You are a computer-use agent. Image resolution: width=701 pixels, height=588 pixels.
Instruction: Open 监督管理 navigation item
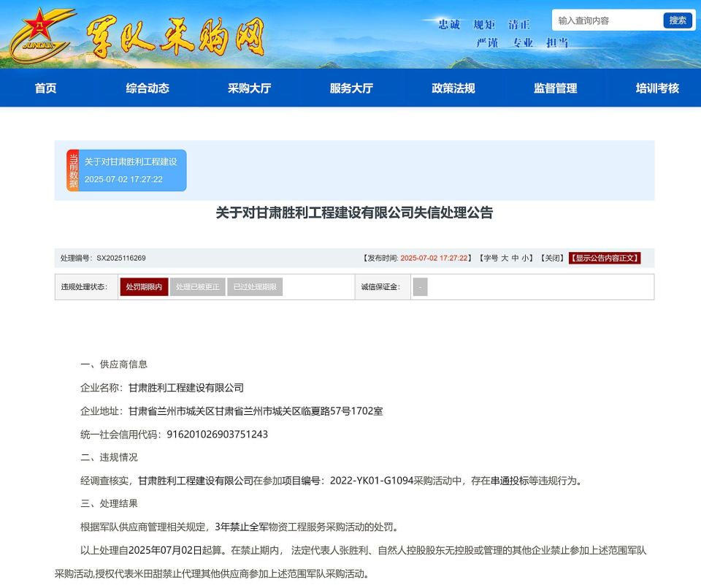click(555, 88)
